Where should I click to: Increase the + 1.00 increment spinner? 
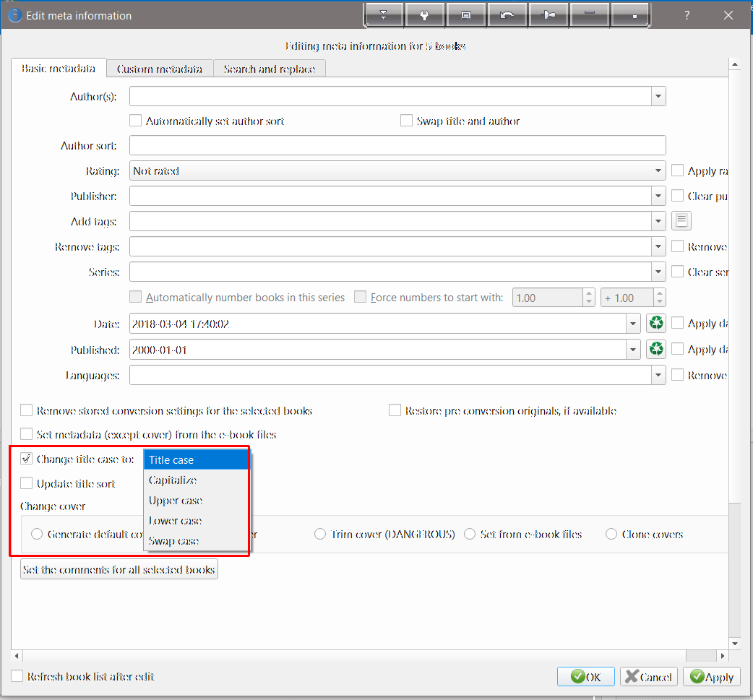point(660,293)
